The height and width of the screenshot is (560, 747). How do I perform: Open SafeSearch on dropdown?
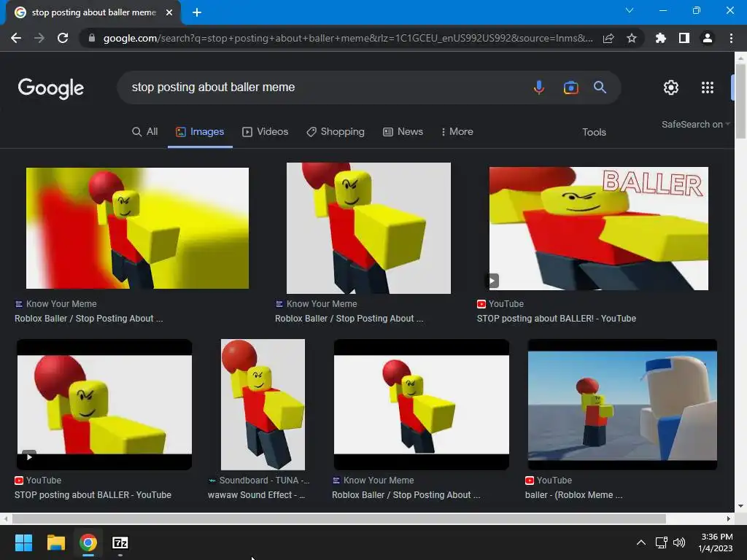click(695, 124)
